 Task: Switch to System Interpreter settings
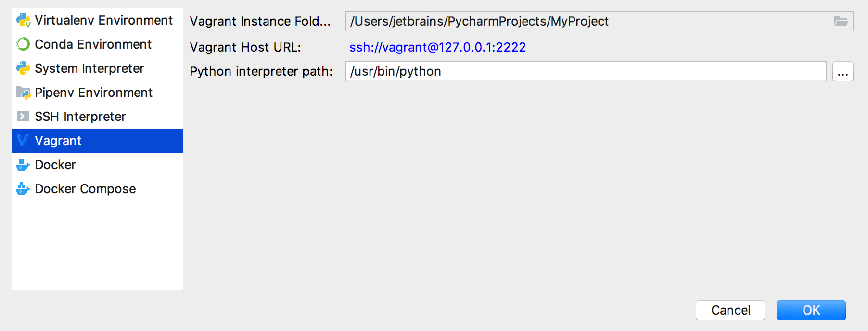pyautogui.click(x=89, y=68)
